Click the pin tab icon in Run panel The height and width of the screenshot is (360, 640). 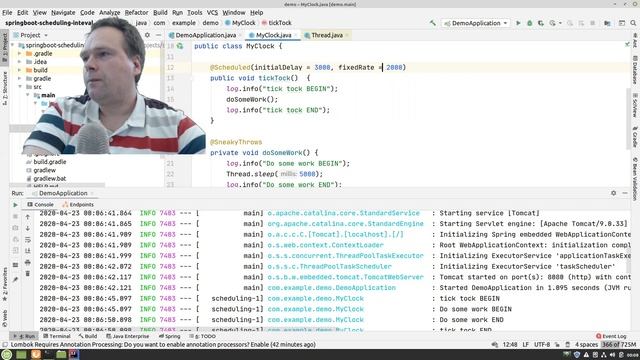tap(16, 280)
